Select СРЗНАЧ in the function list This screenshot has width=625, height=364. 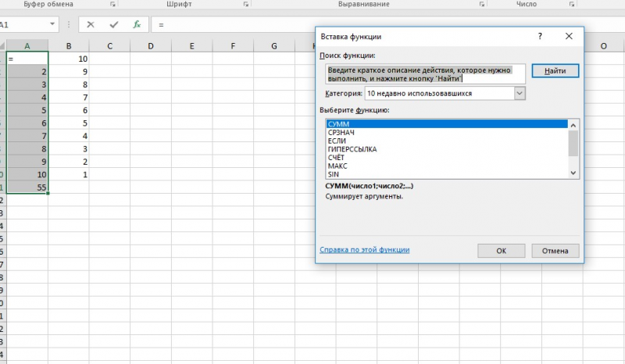pos(341,132)
